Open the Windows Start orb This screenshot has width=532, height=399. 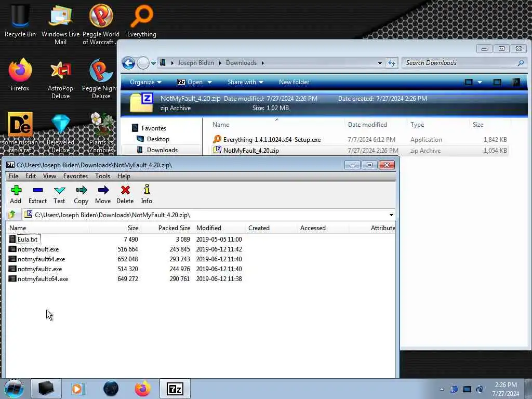tap(14, 389)
